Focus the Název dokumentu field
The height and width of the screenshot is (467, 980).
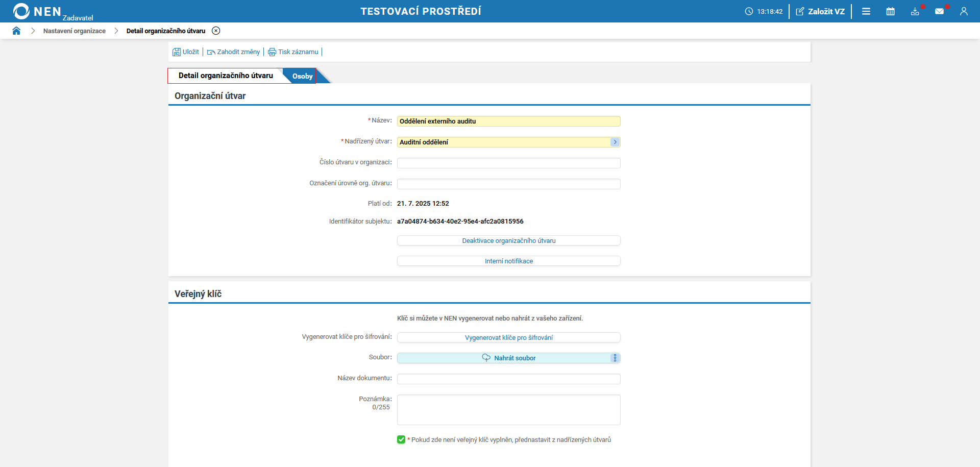click(x=509, y=379)
